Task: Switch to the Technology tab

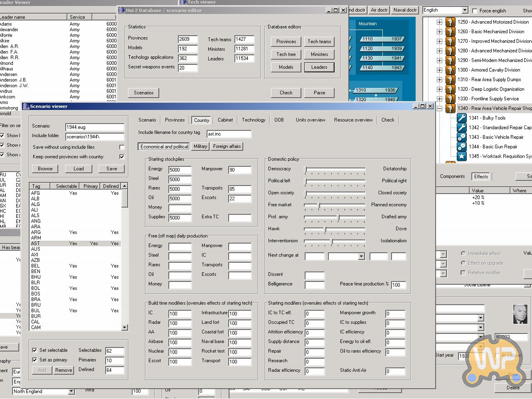Action: pos(254,120)
